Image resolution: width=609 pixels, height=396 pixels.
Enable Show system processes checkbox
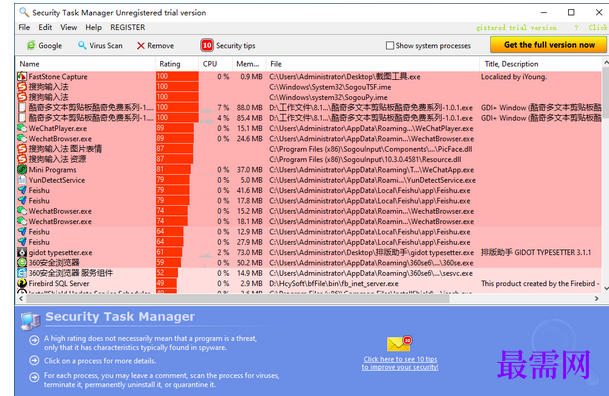coord(390,45)
